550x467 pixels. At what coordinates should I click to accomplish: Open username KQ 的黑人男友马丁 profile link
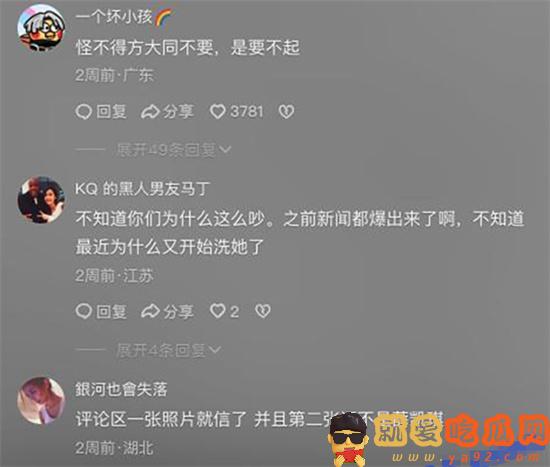(142, 189)
